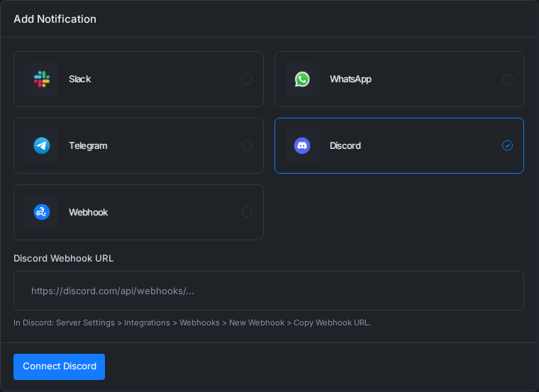Select the Telegram radio button
The image size is (539, 392).
247,145
